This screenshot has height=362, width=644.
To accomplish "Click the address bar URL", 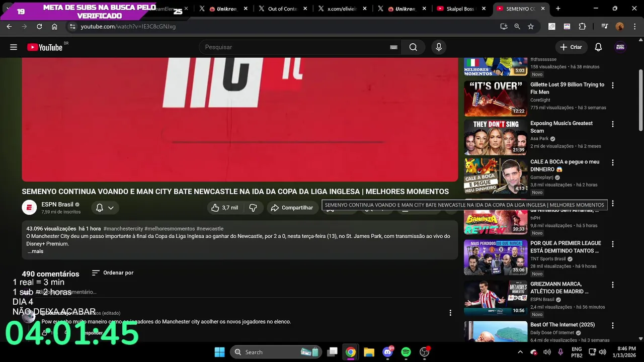I will click(128, 27).
